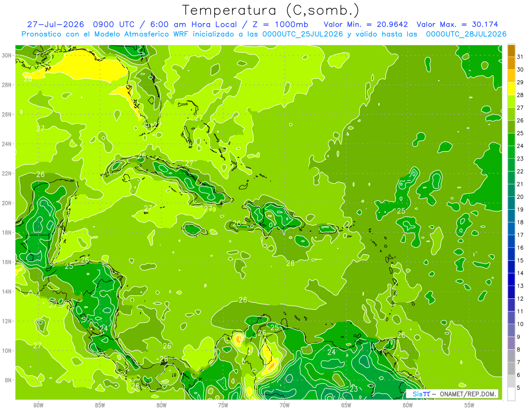
Task: Click the colorbar label 25
Action: tap(520, 133)
